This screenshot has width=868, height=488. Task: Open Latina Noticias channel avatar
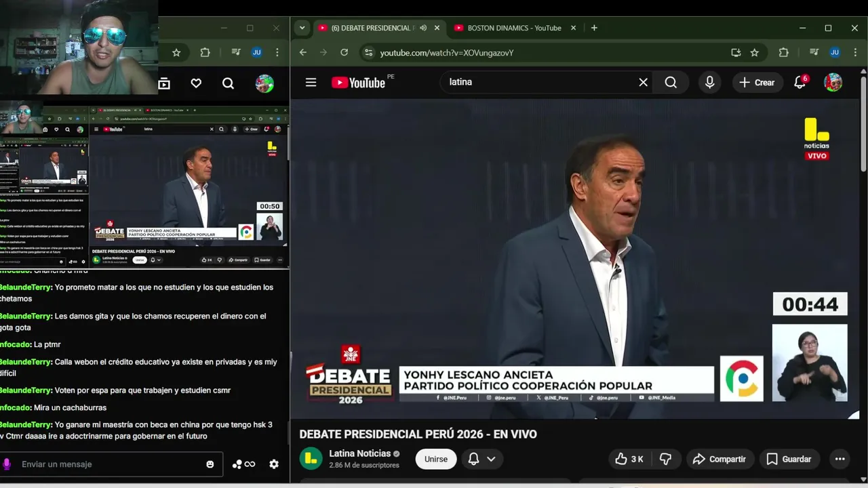[x=311, y=458]
